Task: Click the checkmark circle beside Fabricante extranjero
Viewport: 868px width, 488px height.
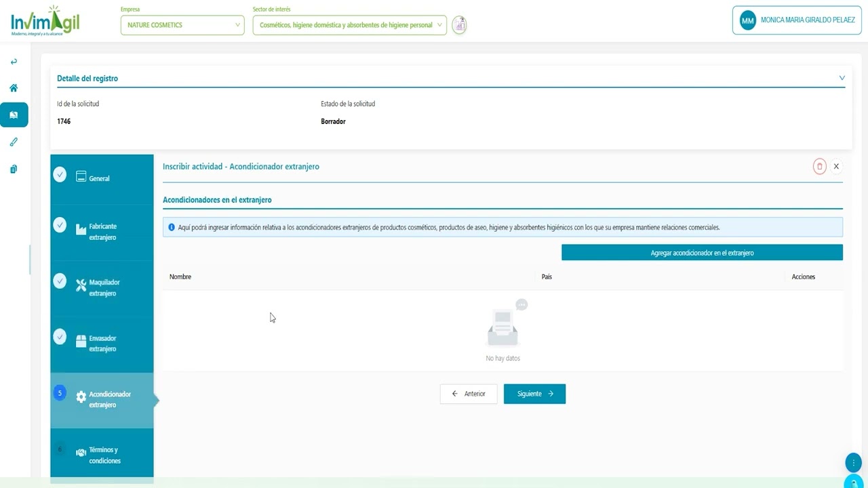Action: [x=60, y=225]
